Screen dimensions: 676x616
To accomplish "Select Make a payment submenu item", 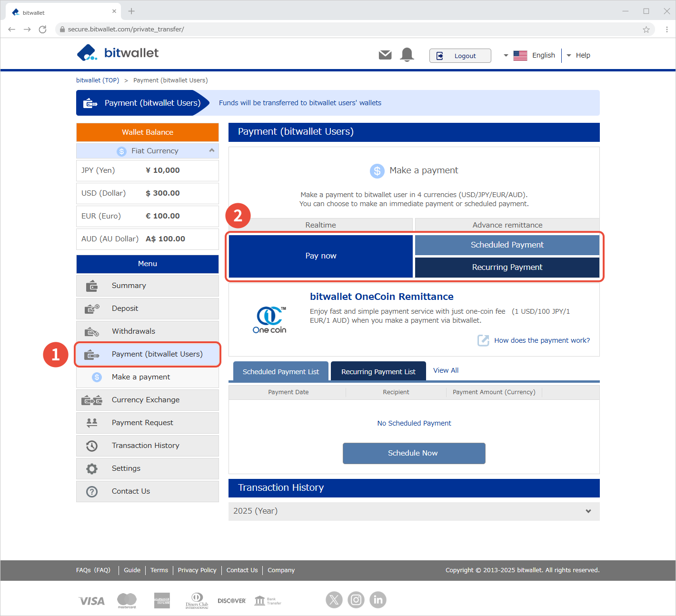I will pyautogui.click(x=148, y=377).
